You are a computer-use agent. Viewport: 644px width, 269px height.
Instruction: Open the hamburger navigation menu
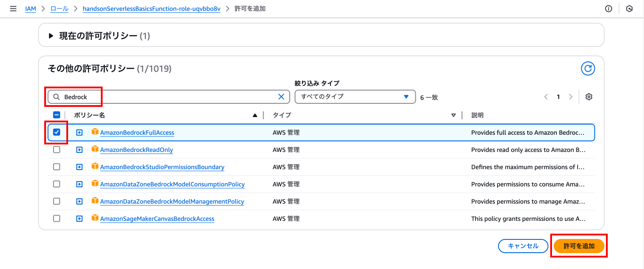point(13,8)
